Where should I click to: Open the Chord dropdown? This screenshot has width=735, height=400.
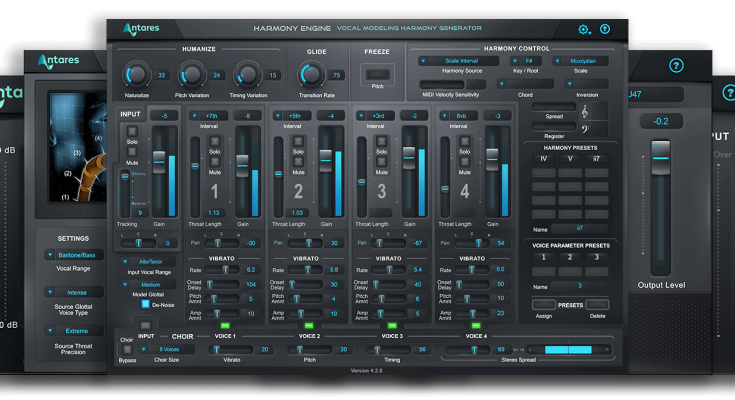pos(525,84)
